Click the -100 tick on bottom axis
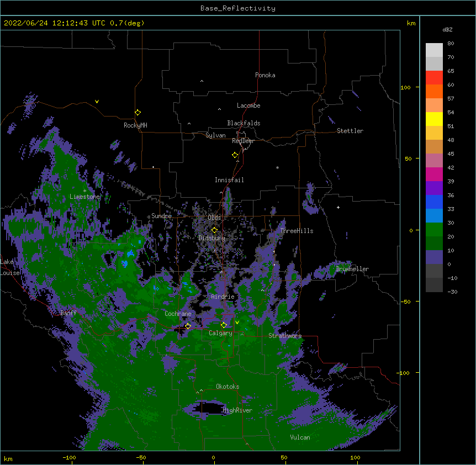The width and height of the screenshot is (476, 465). coord(69,457)
